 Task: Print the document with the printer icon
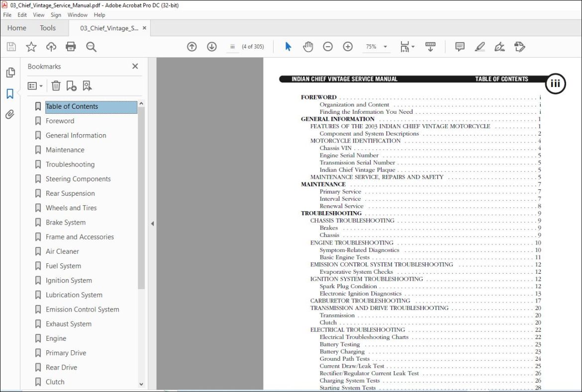(x=71, y=47)
